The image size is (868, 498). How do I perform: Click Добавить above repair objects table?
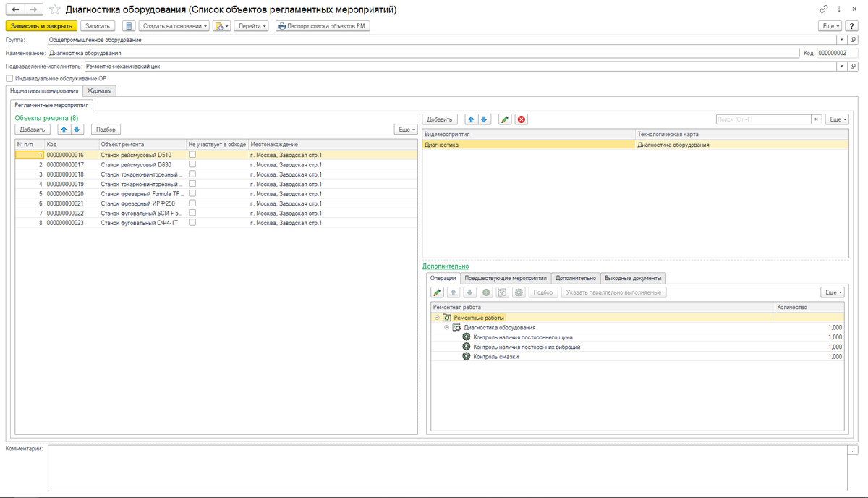33,130
